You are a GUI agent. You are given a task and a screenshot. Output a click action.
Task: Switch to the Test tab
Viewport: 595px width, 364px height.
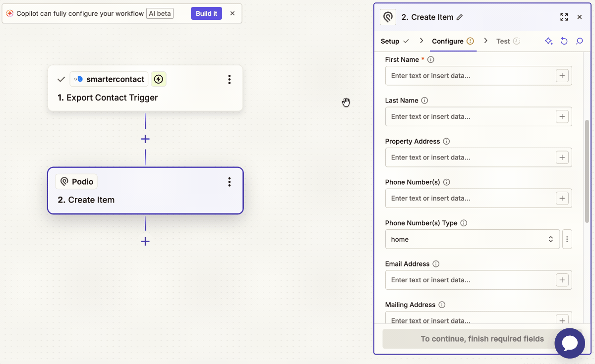click(x=503, y=41)
